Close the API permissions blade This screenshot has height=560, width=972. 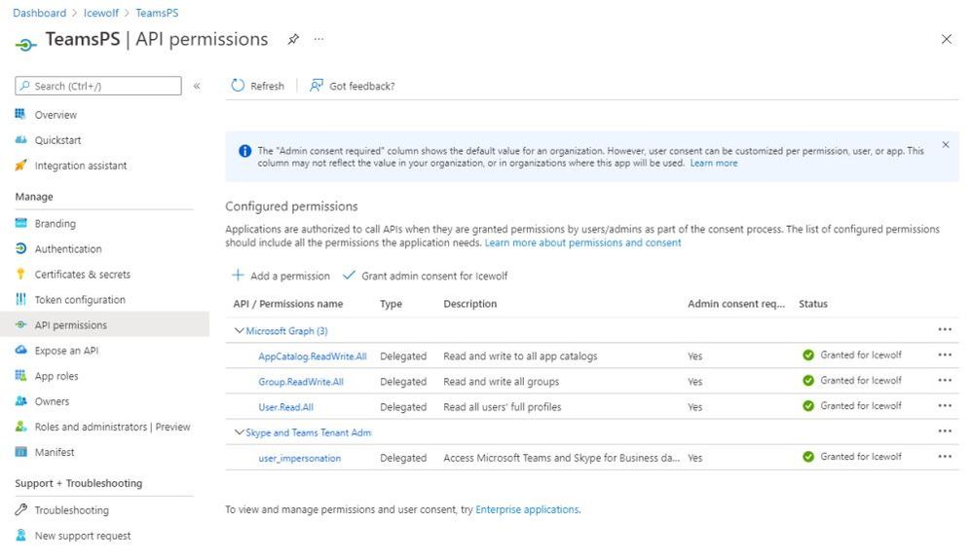point(946,39)
